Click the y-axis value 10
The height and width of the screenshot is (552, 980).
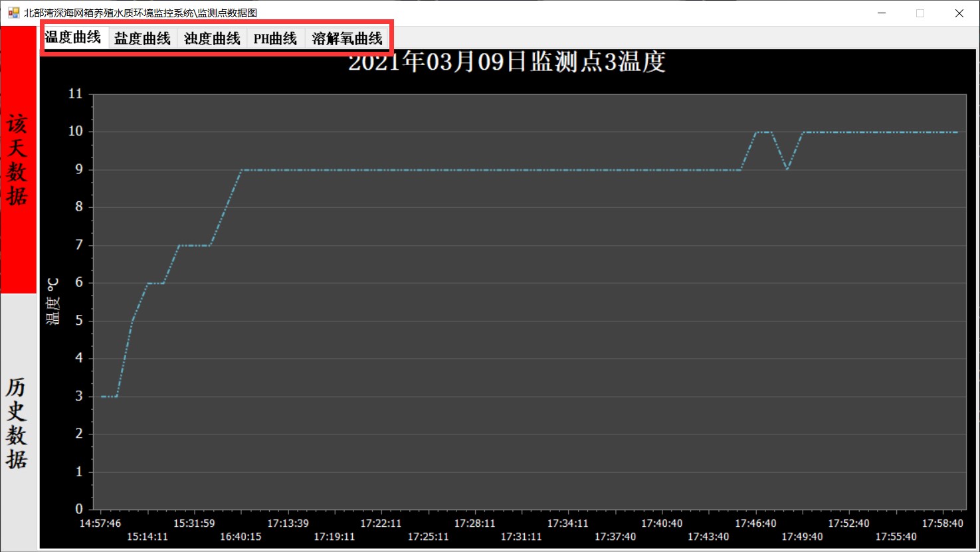76,132
